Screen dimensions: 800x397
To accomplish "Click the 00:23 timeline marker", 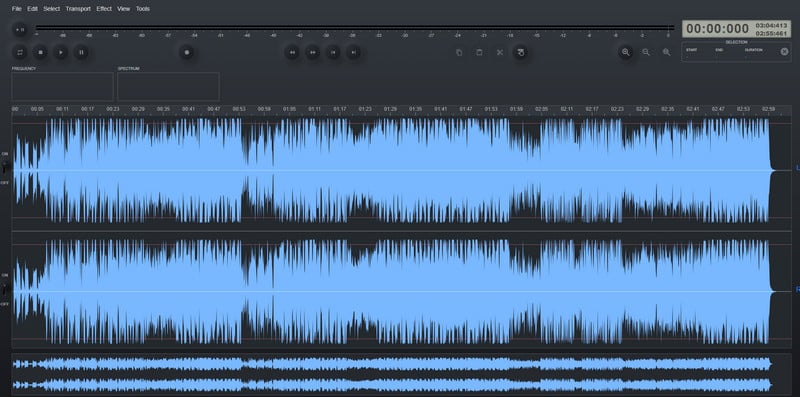I will (113, 109).
